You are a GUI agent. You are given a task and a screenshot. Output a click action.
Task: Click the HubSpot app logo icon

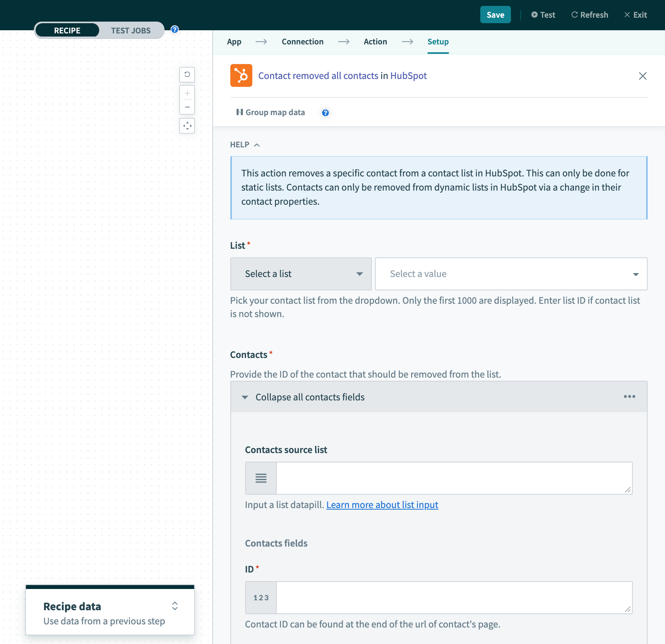click(x=241, y=75)
